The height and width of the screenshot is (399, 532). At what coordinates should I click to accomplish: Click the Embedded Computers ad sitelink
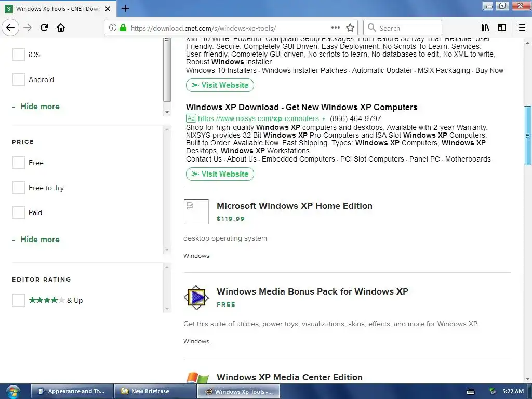pos(298,159)
